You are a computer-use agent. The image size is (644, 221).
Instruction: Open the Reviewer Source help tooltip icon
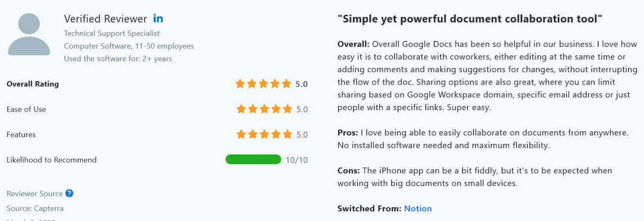[x=69, y=193]
